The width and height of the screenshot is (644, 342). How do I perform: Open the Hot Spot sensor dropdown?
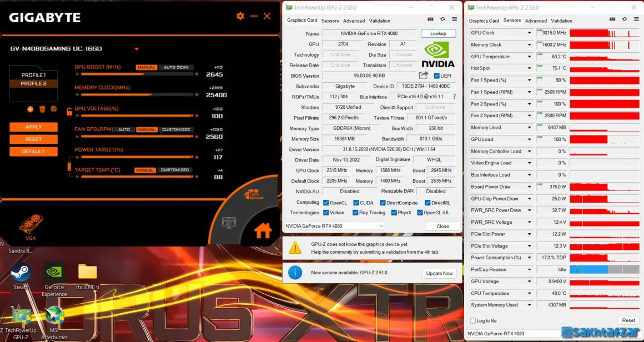530,68
